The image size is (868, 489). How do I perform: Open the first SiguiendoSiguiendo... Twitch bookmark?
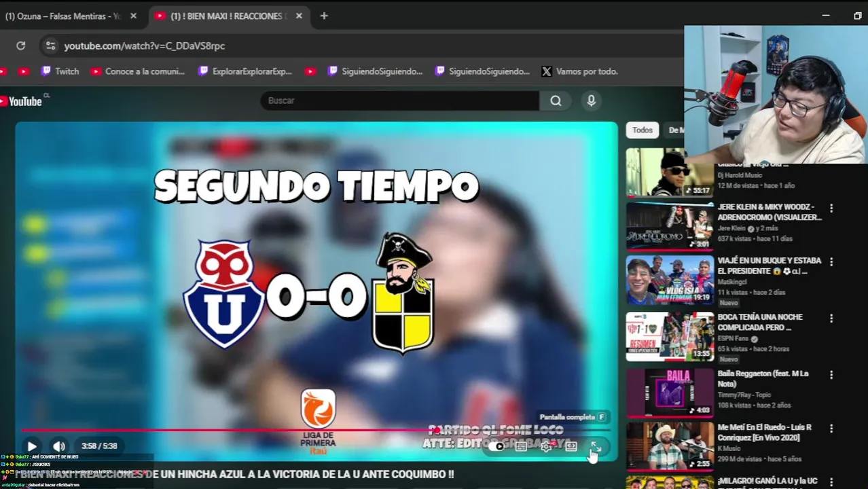point(375,71)
